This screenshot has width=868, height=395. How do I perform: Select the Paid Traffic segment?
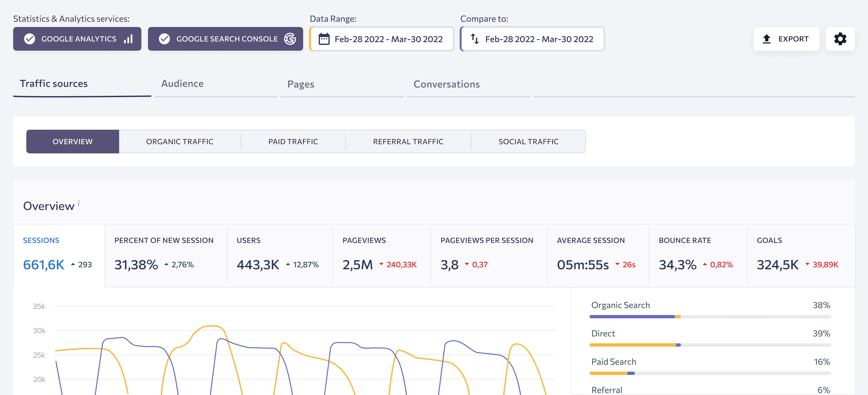point(293,141)
